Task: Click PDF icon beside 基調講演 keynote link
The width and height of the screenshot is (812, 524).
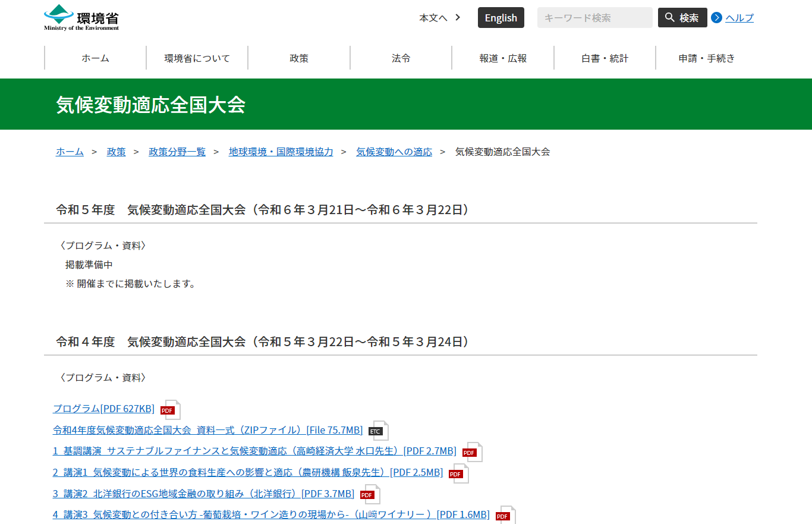Action: (x=472, y=452)
